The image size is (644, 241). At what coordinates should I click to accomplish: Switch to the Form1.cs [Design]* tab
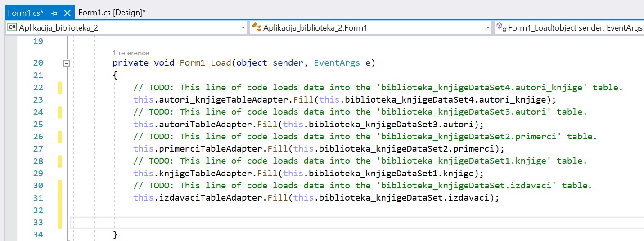tap(112, 13)
